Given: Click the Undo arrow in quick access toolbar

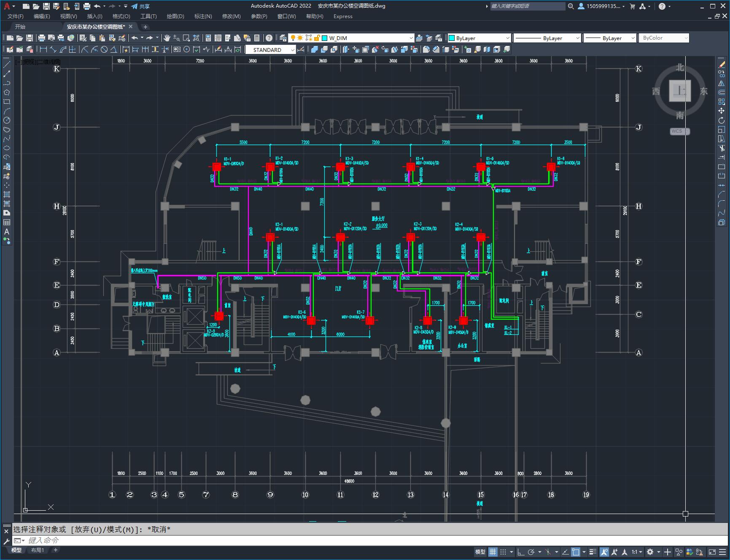Looking at the screenshot, I should (x=97, y=6).
